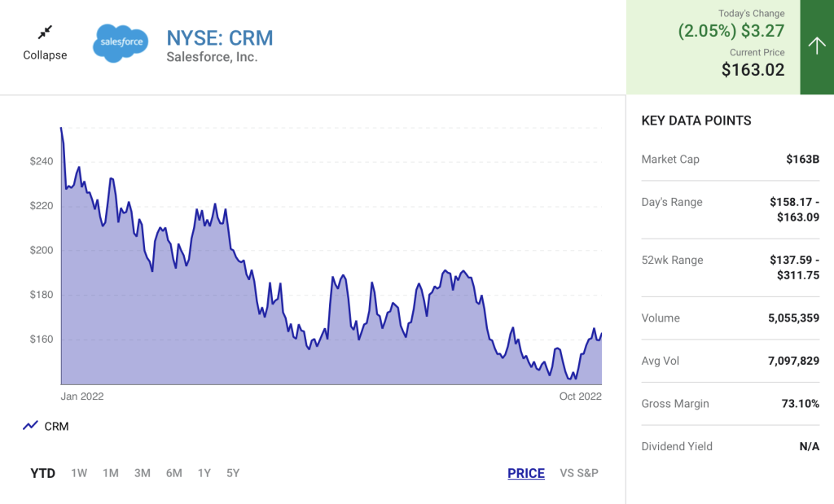
Task: Click the Collapse label text
Action: [x=45, y=55]
